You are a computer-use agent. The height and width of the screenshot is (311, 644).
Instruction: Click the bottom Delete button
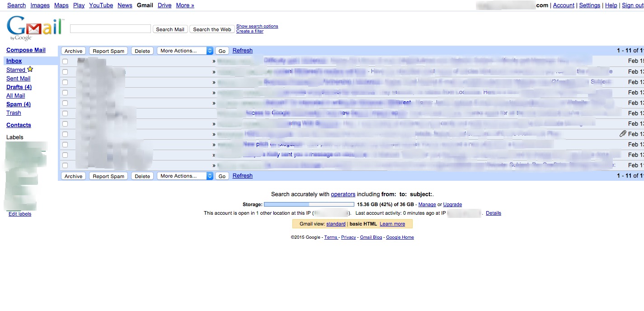[x=142, y=176]
